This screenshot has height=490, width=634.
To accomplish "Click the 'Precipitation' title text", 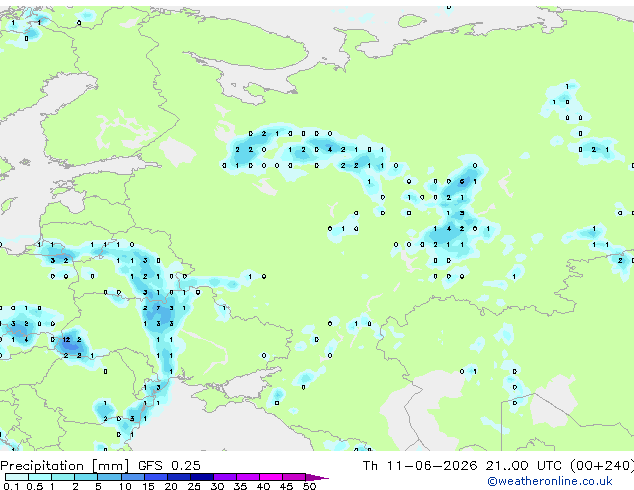I will [42, 466].
